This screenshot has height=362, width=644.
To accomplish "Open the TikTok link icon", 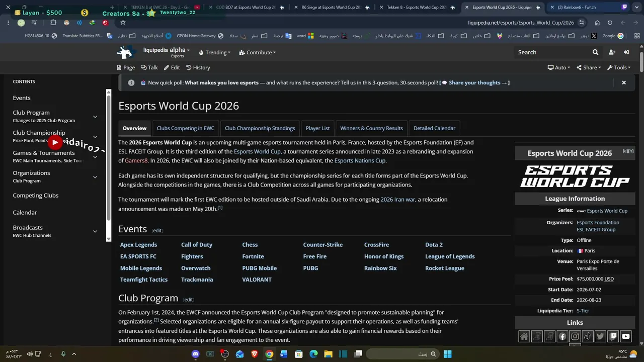I will pos(588,336).
